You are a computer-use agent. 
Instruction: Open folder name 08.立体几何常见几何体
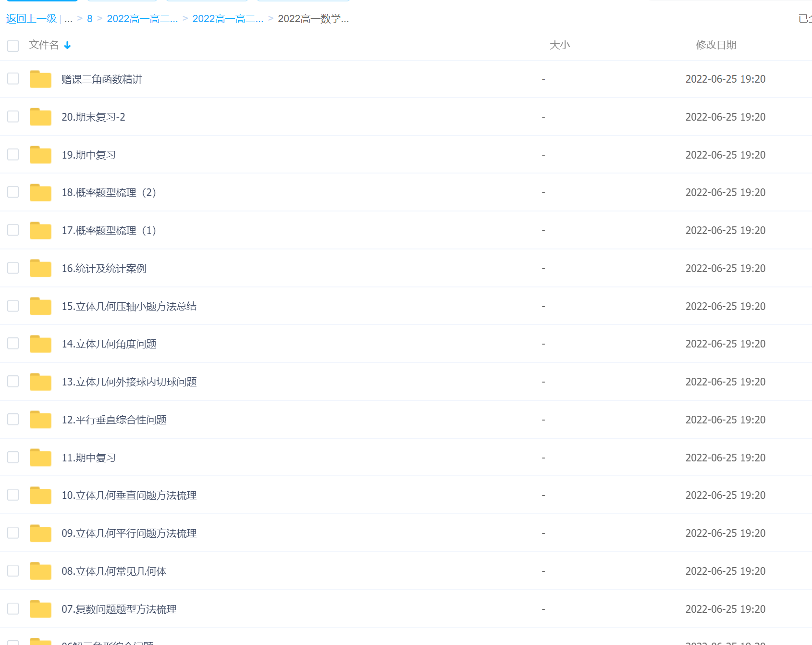click(x=114, y=571)
